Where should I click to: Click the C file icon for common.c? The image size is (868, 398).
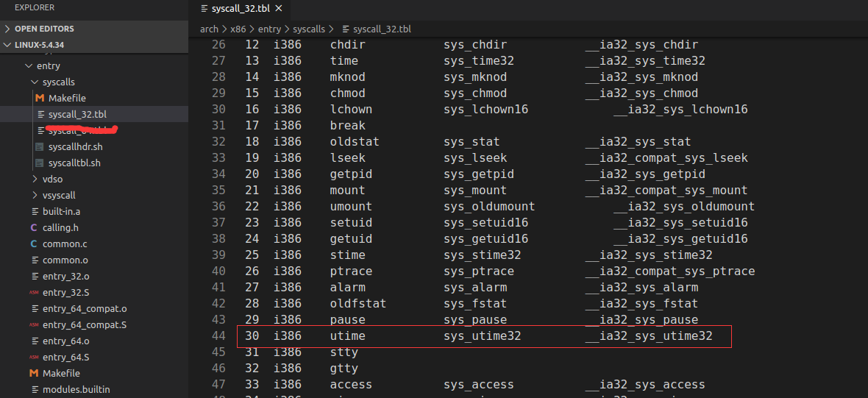(x=34, y=244)
